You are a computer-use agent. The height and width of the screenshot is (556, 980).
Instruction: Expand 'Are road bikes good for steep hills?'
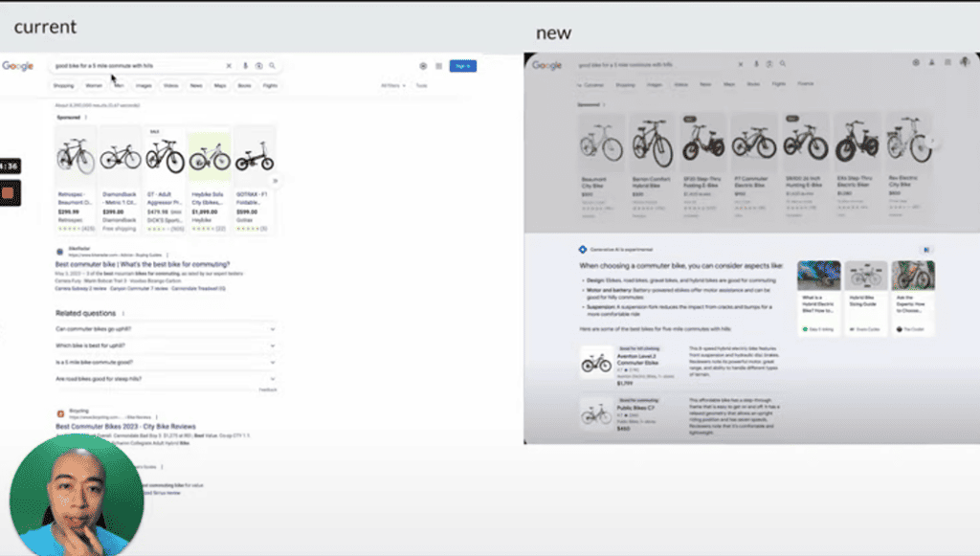tap(166, 379)
